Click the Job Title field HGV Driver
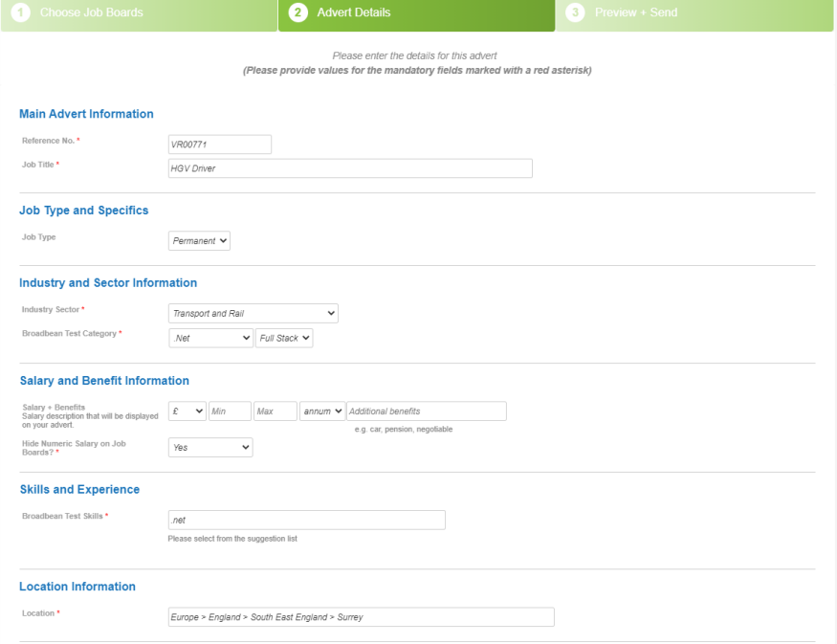Screen dimensions: 837x644 [350, 168]
